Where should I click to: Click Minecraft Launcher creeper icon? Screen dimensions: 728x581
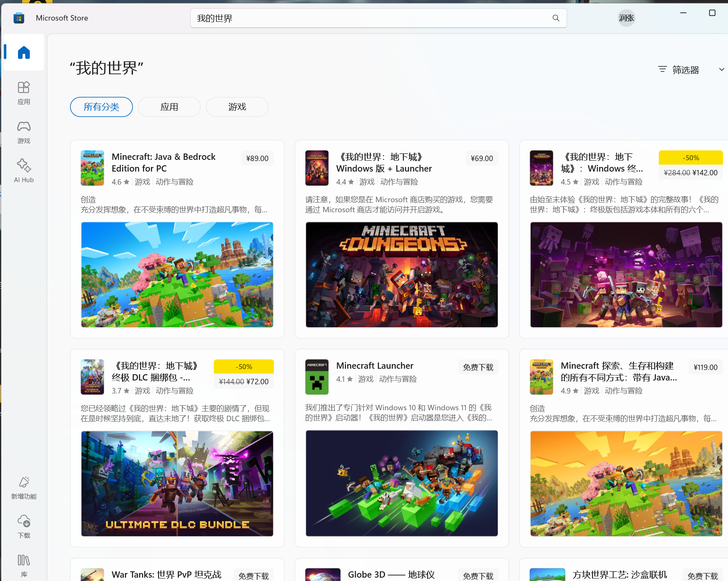(x=317, y=377)
